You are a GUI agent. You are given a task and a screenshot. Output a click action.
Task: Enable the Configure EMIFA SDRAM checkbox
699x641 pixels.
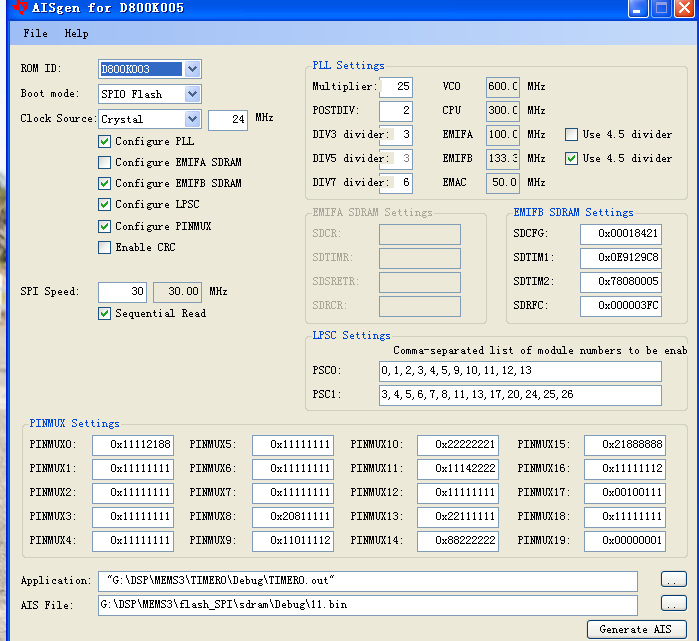105,162
